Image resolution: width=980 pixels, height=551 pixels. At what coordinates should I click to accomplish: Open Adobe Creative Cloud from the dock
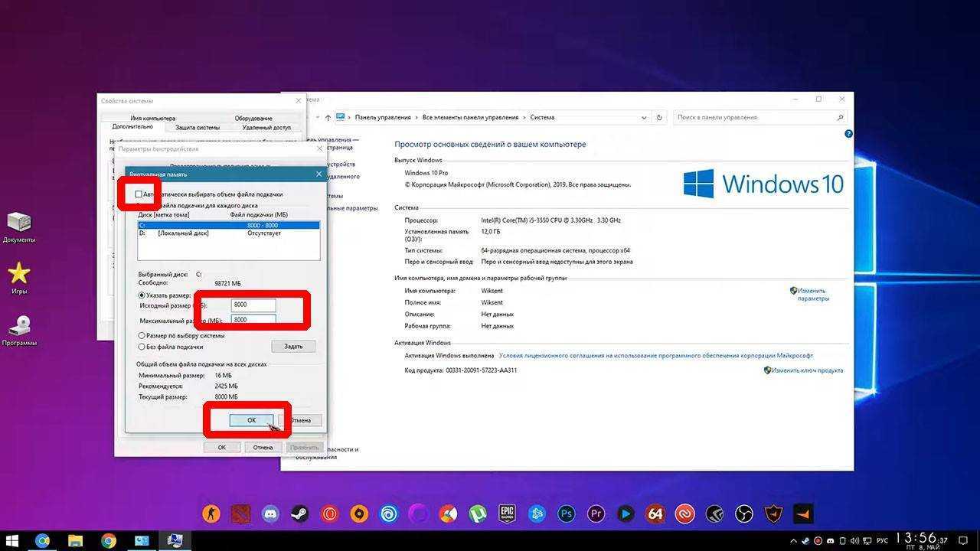pos(684,514)
